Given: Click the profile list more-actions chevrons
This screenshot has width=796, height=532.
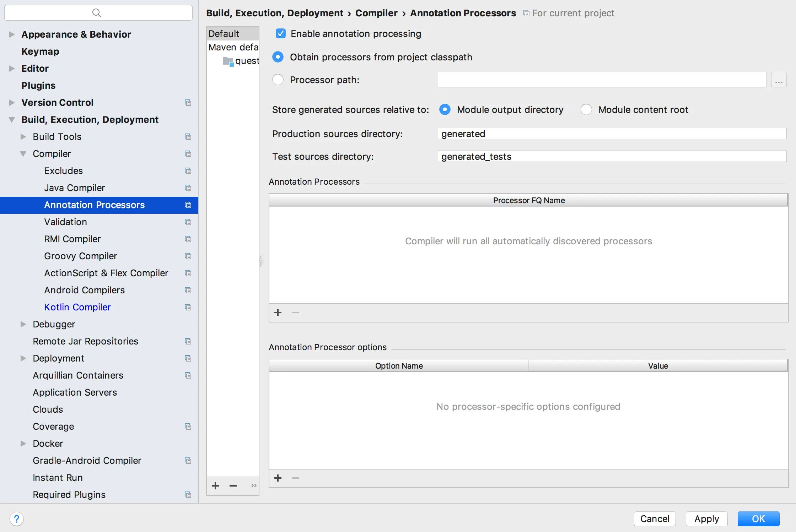Looking at the screenshot, I should (x=253, y=485).
